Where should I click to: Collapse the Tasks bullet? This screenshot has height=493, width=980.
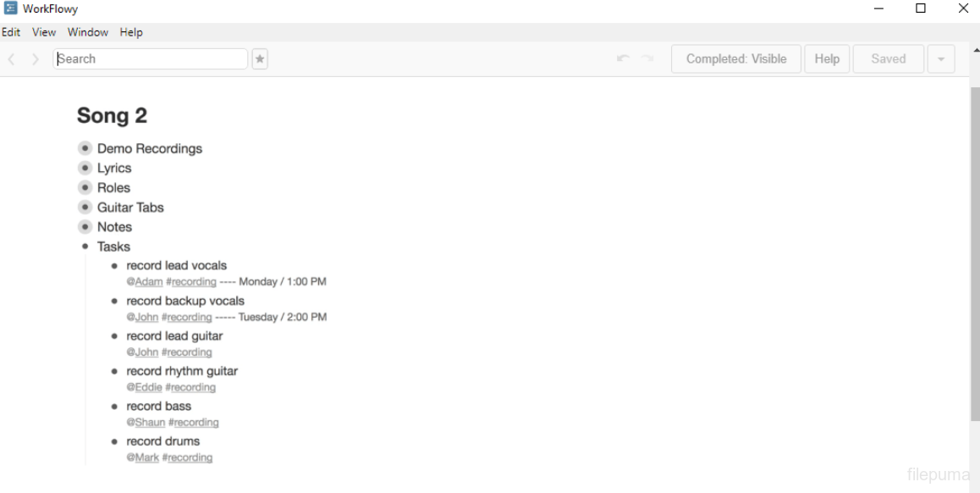[85, 246]
